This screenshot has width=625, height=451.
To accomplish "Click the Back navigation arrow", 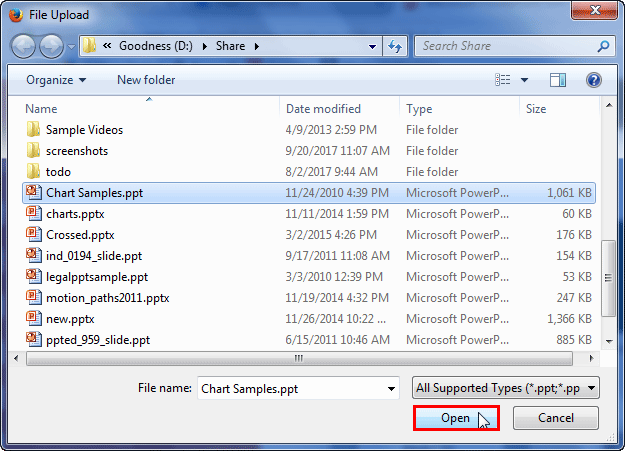I will click(x=24, y=46).
